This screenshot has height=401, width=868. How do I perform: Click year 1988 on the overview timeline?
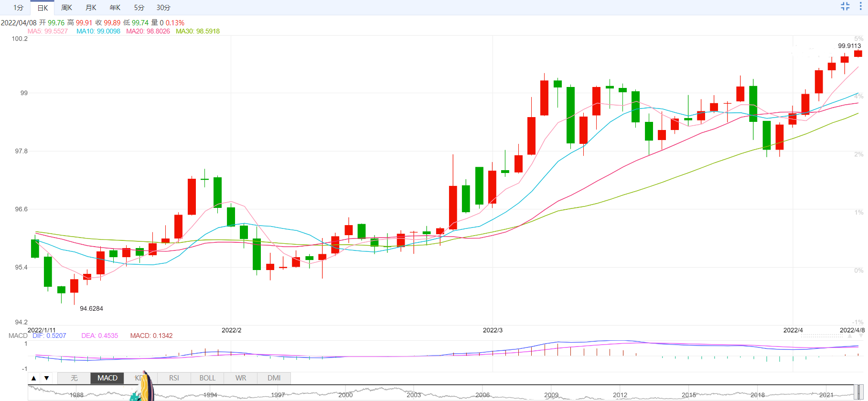pyautogui.click(x=76, y=395)
